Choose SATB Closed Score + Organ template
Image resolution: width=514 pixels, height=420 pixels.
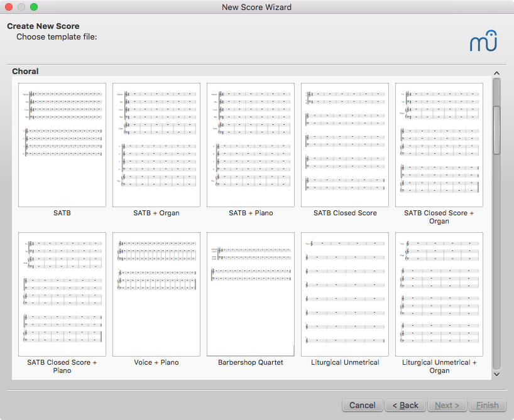tap(439, 145)
